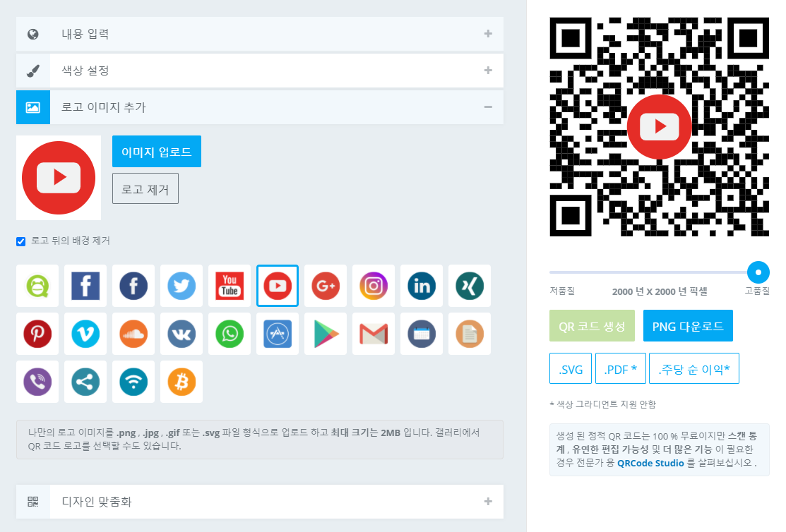Open the QRCode Studio link
This screenshot has width=786, height=532.
tap(650, 463)
